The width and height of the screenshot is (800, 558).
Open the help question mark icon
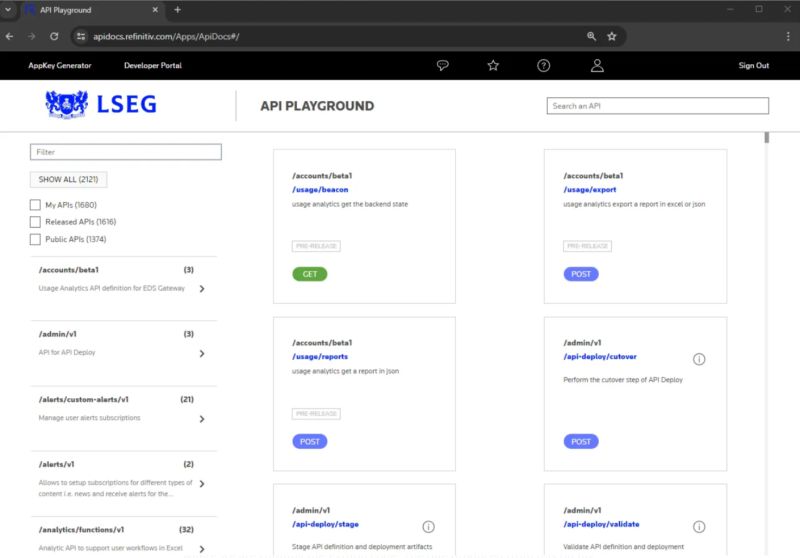[x=543, y=65]
